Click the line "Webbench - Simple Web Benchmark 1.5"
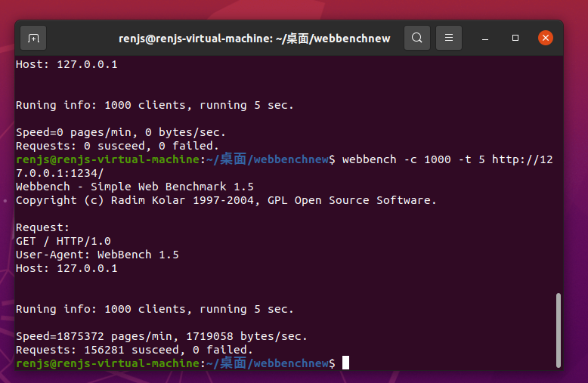Image resolution: width=588 pixels, height=383 pixels. [x=135, y=187]
